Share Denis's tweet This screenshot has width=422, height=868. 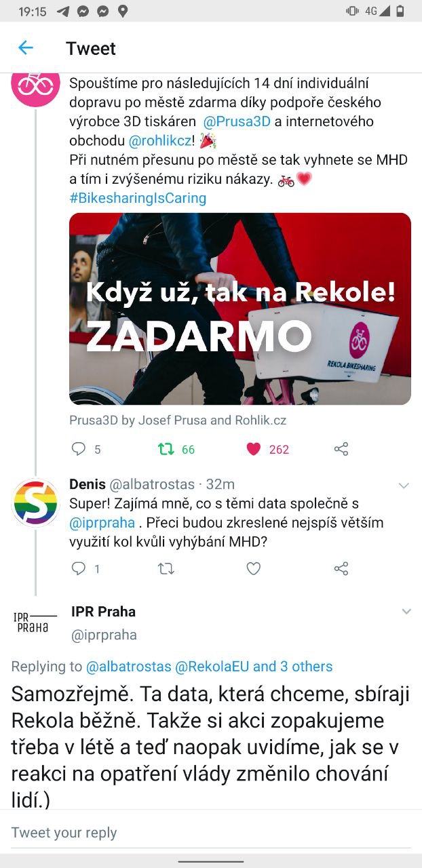[341, 569]
